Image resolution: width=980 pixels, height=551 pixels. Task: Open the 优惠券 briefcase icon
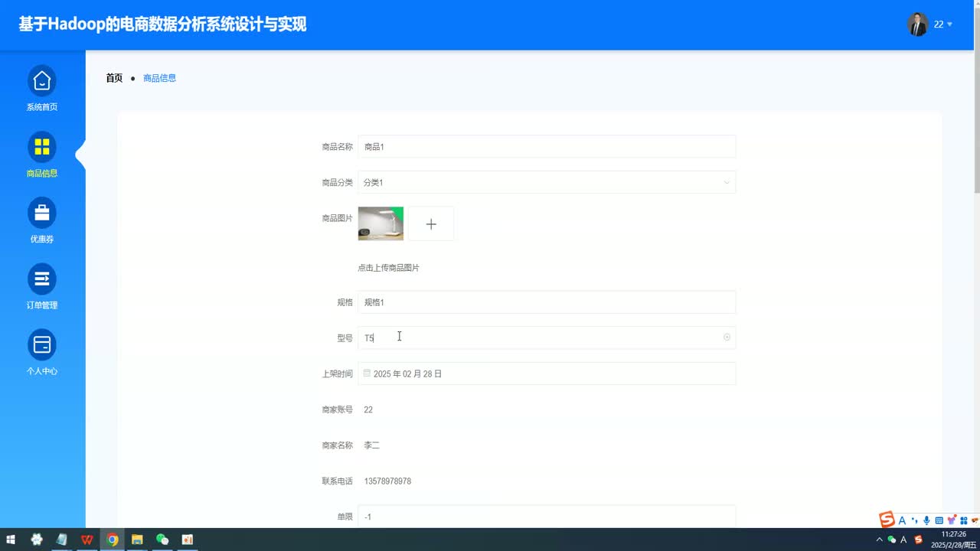coord(42,212)
